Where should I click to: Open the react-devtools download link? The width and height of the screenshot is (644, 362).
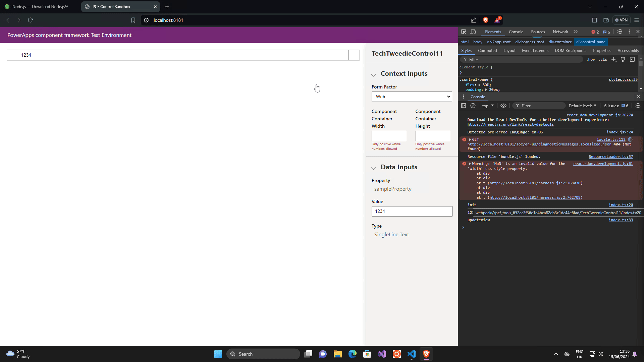[x=511, y=124]
